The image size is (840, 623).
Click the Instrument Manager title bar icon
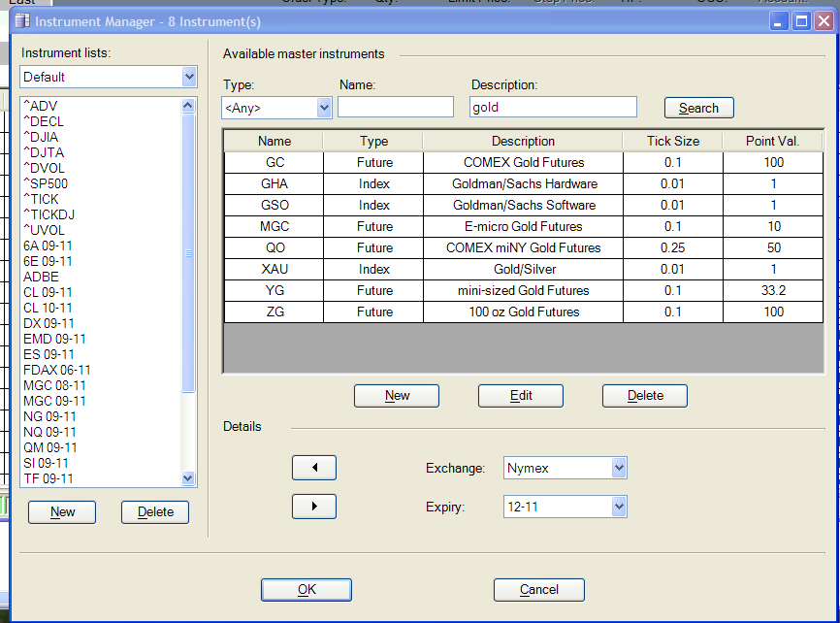(x=19, y=20)
